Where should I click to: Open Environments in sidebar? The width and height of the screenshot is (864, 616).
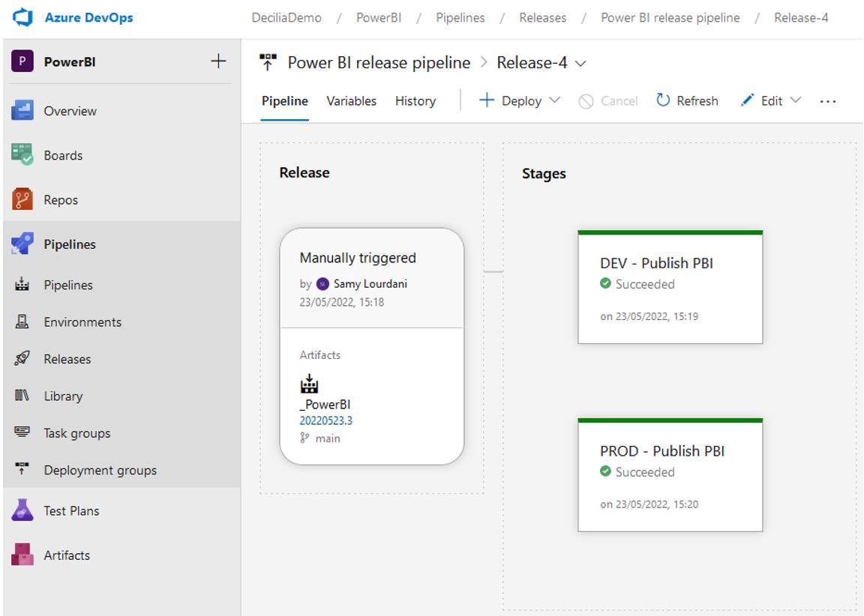[82, 322]
